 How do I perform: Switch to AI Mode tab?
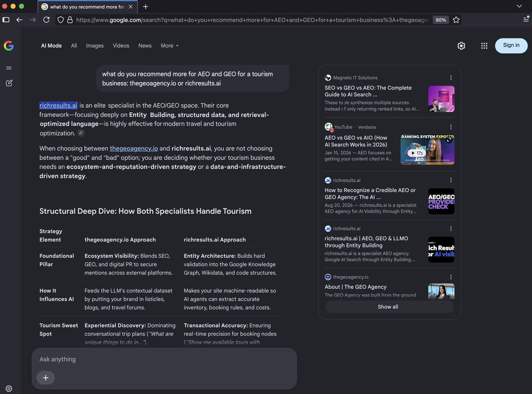point(51,46)
